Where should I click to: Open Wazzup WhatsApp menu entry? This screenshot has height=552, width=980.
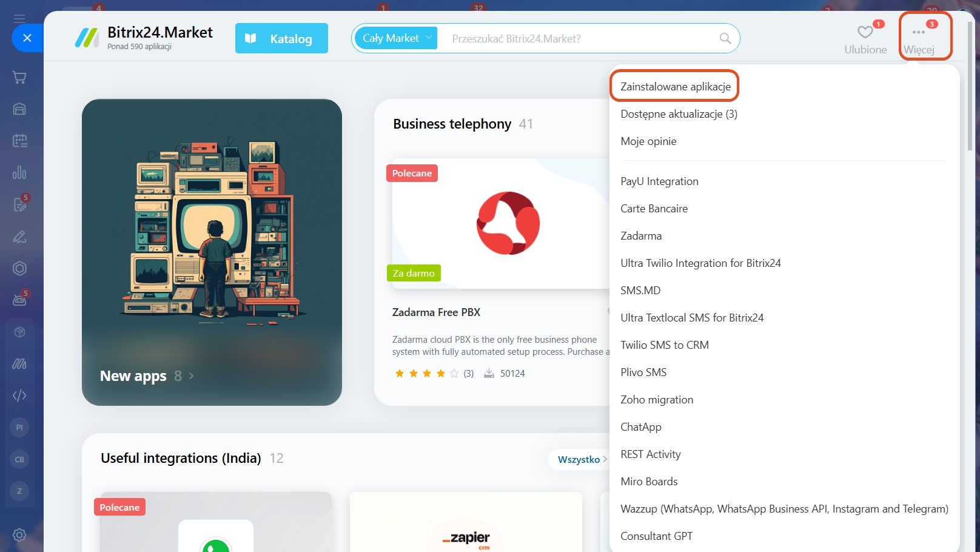click(x=784, y=508)
